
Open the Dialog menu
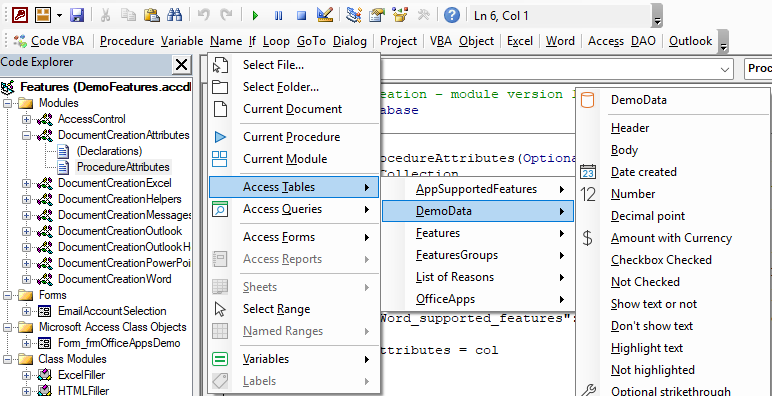tap(350, 41)
